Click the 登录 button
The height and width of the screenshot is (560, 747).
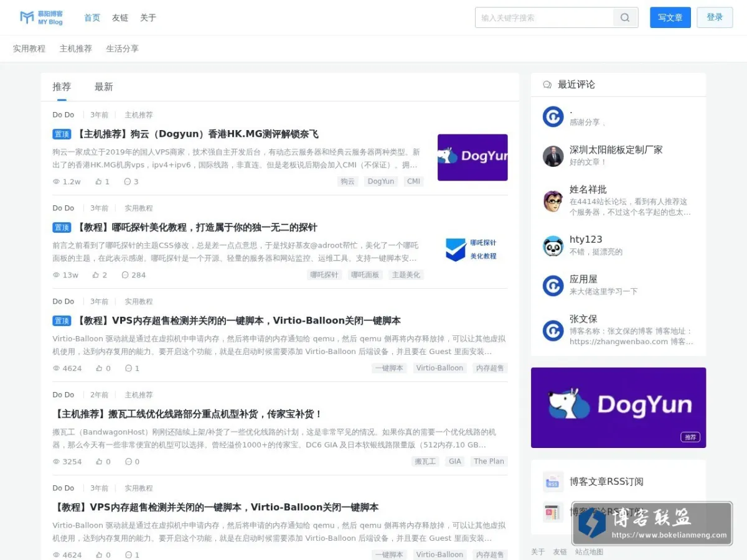tap(715, 17)
